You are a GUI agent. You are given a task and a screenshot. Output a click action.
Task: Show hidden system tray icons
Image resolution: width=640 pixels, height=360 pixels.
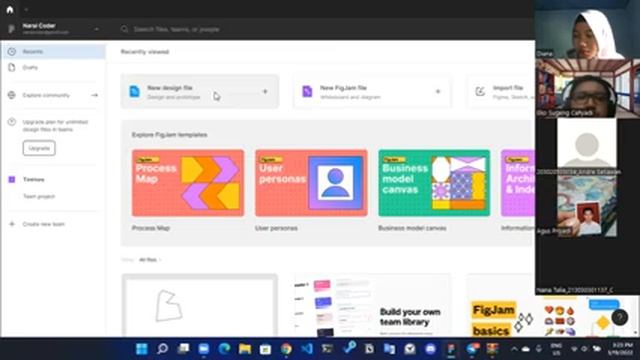tap(514, 349)
